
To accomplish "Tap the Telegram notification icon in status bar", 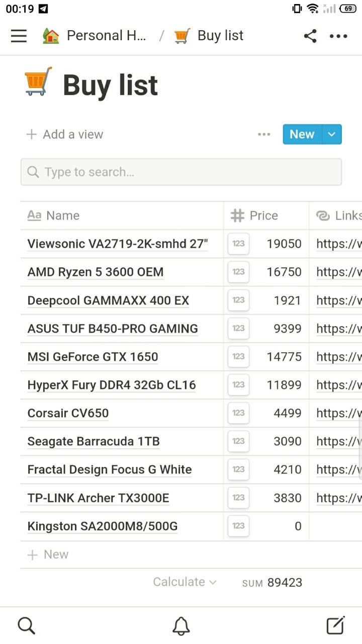I will pos(43,9).
